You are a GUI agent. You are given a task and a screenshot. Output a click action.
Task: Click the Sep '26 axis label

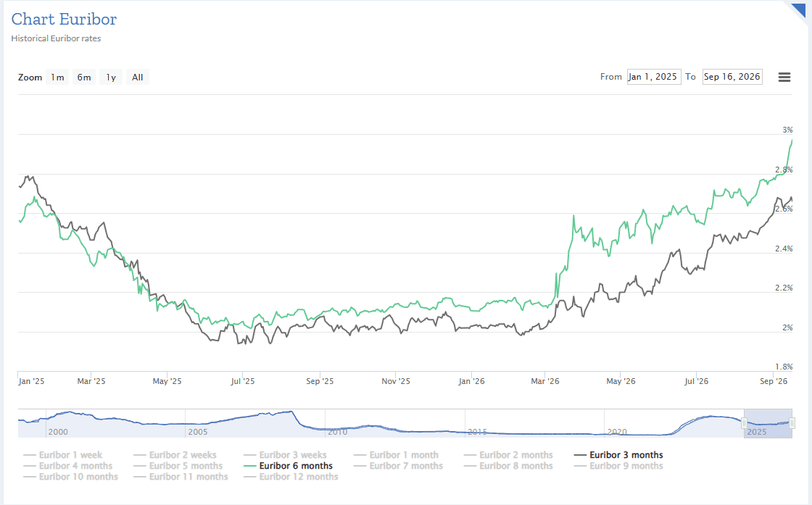click(x=774, y=381)
